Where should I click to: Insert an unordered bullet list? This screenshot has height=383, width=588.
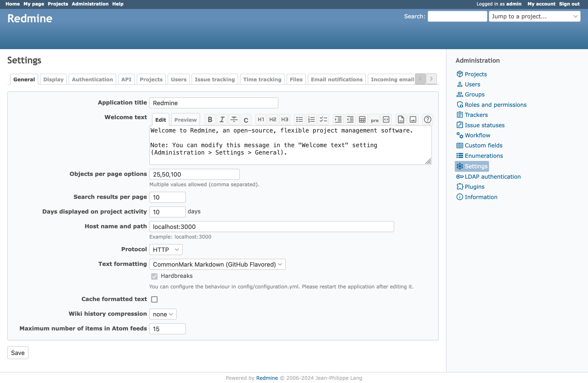click(300, 120)
